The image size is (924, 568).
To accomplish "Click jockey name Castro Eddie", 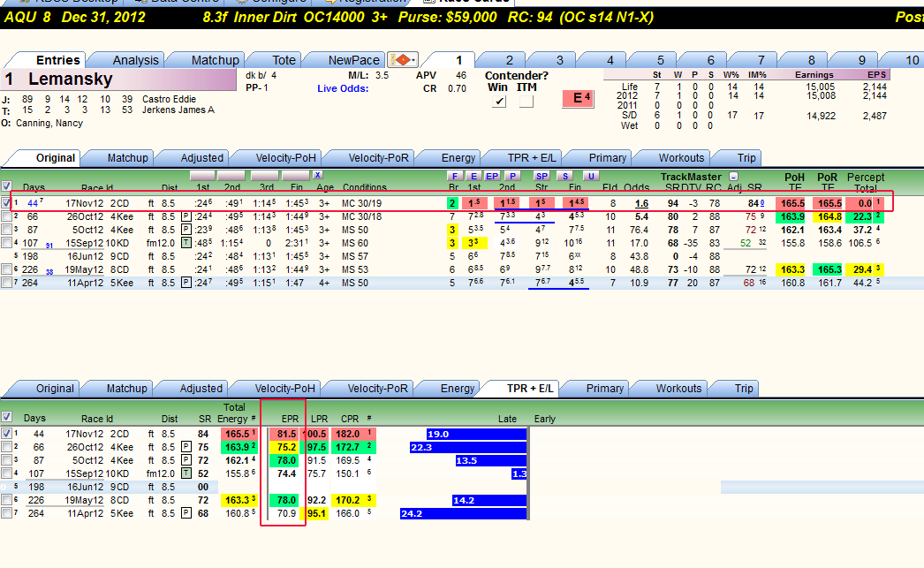I will (x=169, y=99).
